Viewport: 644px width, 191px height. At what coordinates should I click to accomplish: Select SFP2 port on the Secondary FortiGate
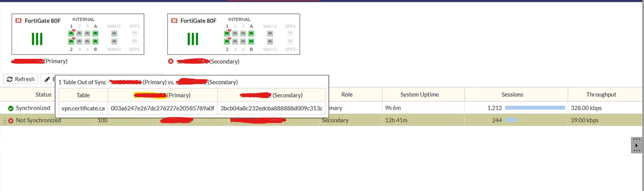coord(290,41)
